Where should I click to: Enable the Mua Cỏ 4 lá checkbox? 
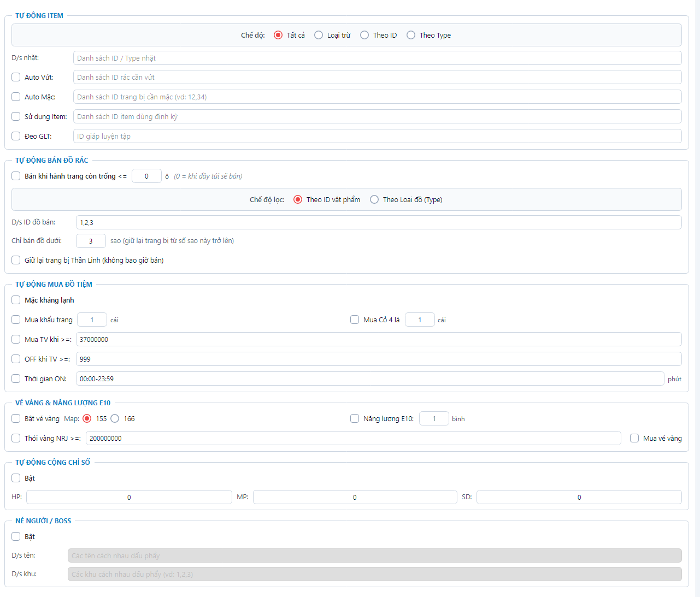[355, 320]
